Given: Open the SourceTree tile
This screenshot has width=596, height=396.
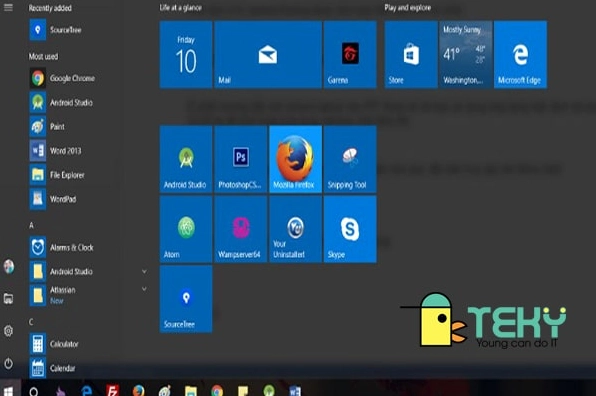Looking at the screenshot, I should (186, 299).
